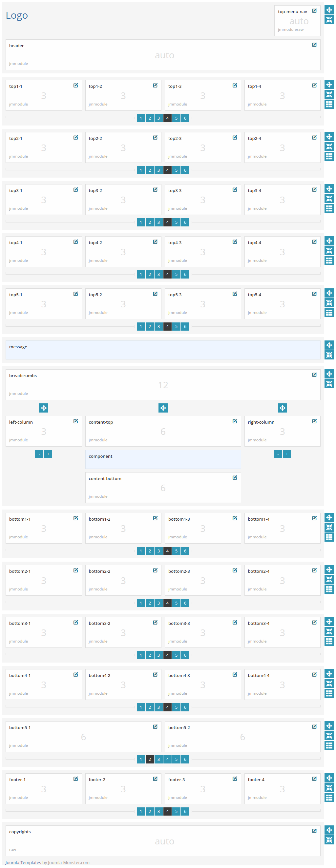Open the Joomla Templates link
The width and height of the screenshot is (336, 868).
[x=23, y=862]
